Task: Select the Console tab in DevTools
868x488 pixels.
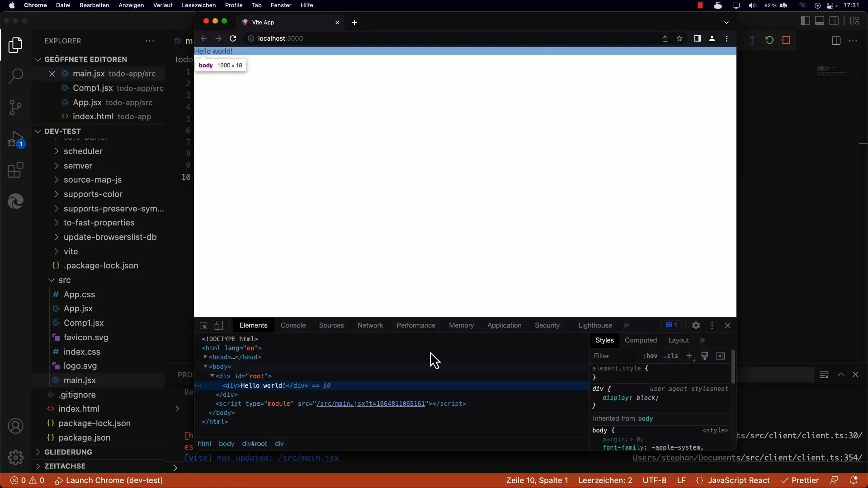Action: pos(292,325)
